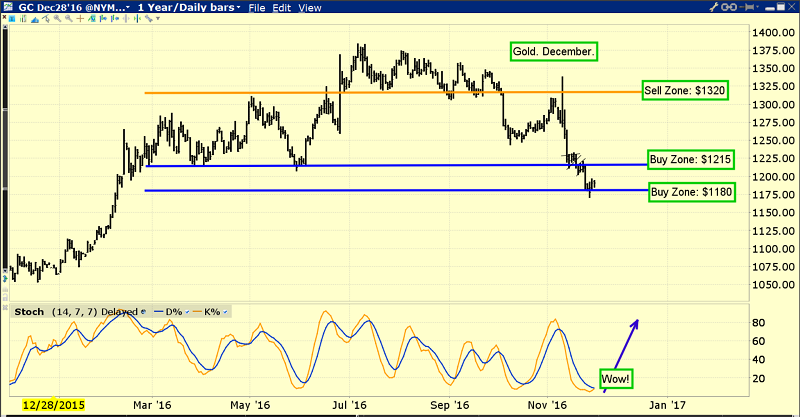Click the zoom out magnifier icon
Viewport: 800px width, 417px height.
click(x=69, y=18)
